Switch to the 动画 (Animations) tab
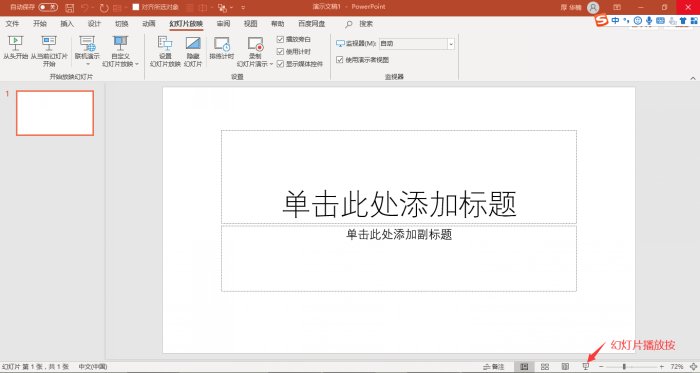This screenshot has height=373, width=700. coord(149,24)
